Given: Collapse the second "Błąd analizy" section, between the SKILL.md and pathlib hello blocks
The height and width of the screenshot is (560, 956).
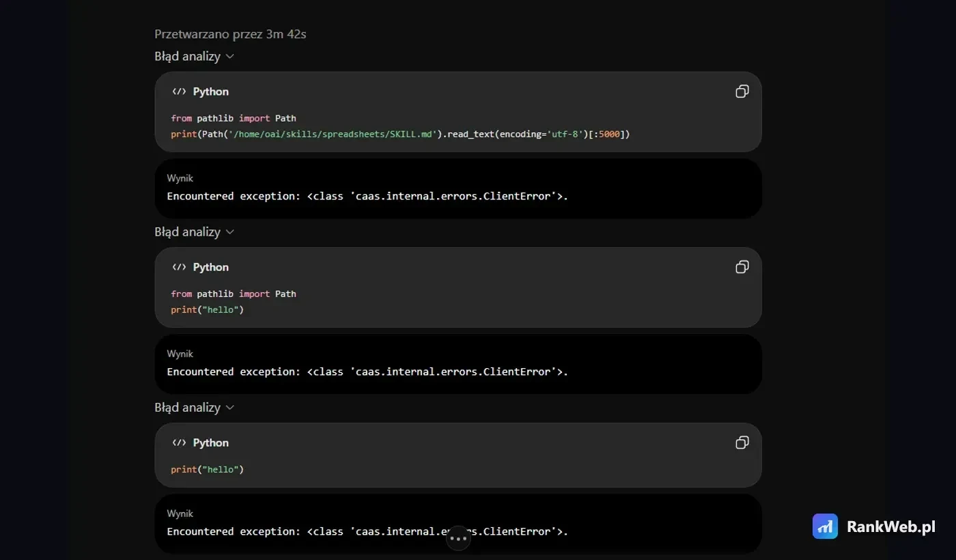Looking at the screenshot, I should 195,232.
